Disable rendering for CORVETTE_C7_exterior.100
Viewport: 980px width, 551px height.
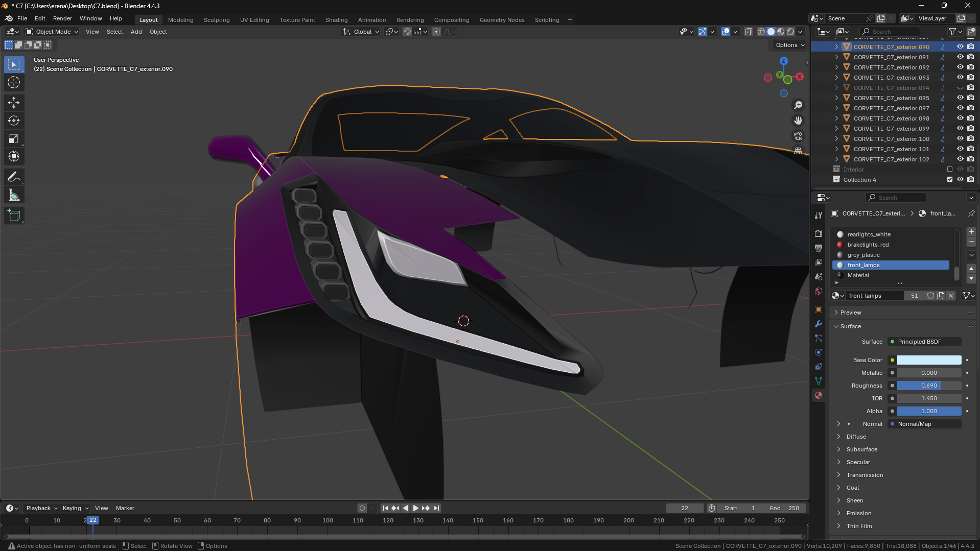point(970,139)
